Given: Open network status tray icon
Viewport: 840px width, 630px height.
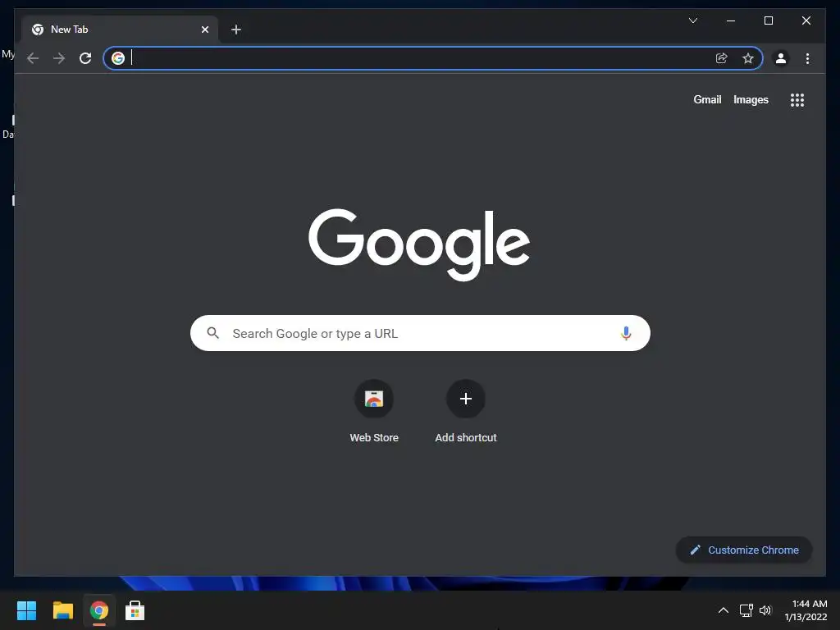Looking at the screenshot, I should click(746, 610).
